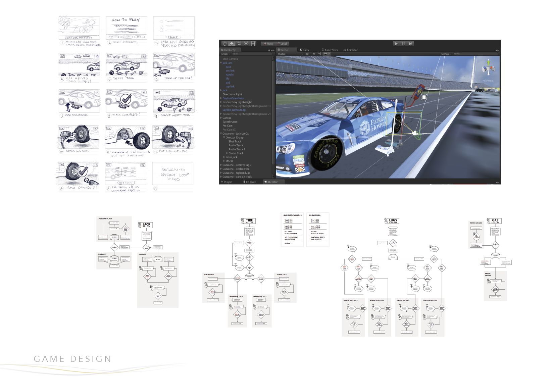Switch to the Game tab
Viewport: 550px width, 392px height.
click(x=305, y=50)
